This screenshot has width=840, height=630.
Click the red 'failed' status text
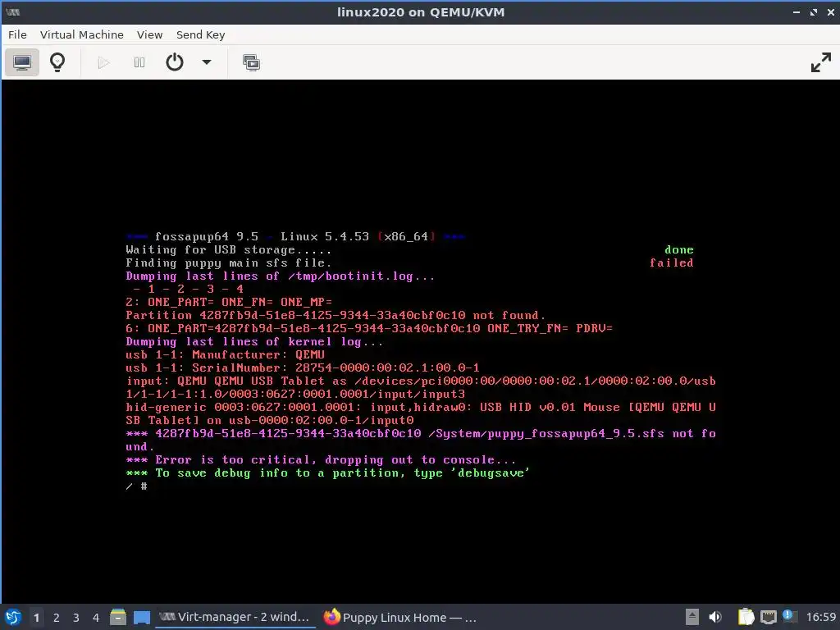[671, 262]
